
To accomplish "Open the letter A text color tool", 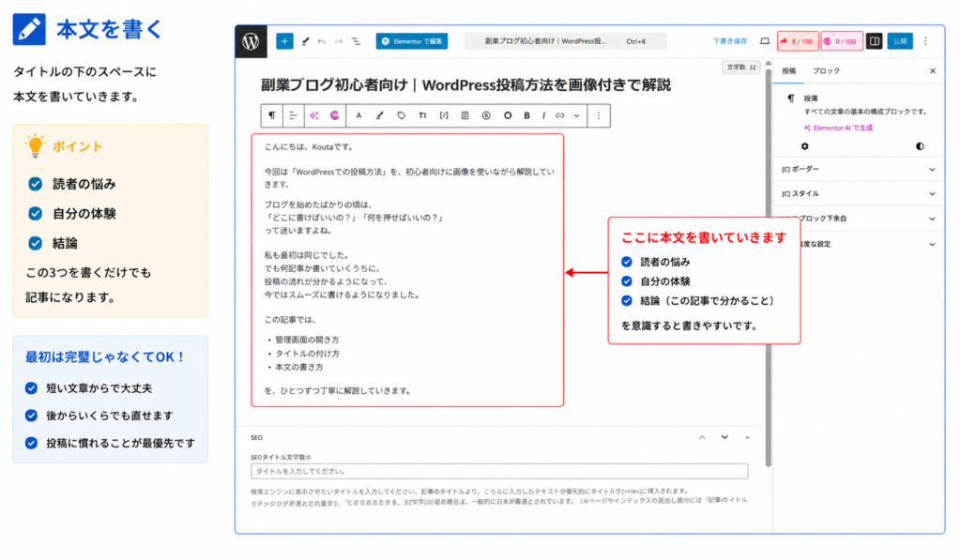I will [x=358, y=115].
